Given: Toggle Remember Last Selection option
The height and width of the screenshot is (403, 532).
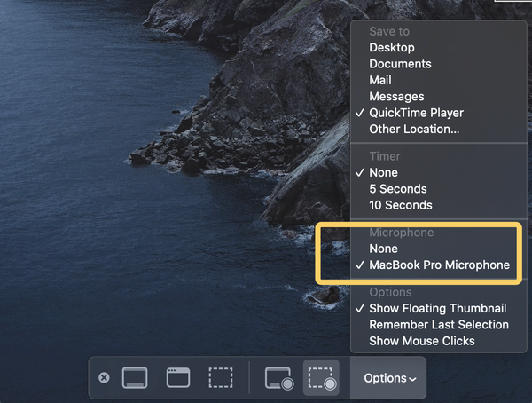Looking at the screenshot, I should 439,325.
